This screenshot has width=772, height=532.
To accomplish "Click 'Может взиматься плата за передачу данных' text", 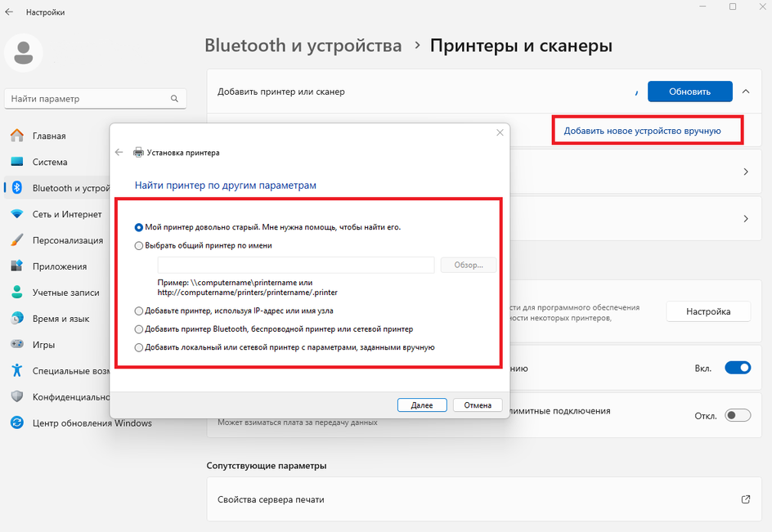I will (x=298, y=422).
